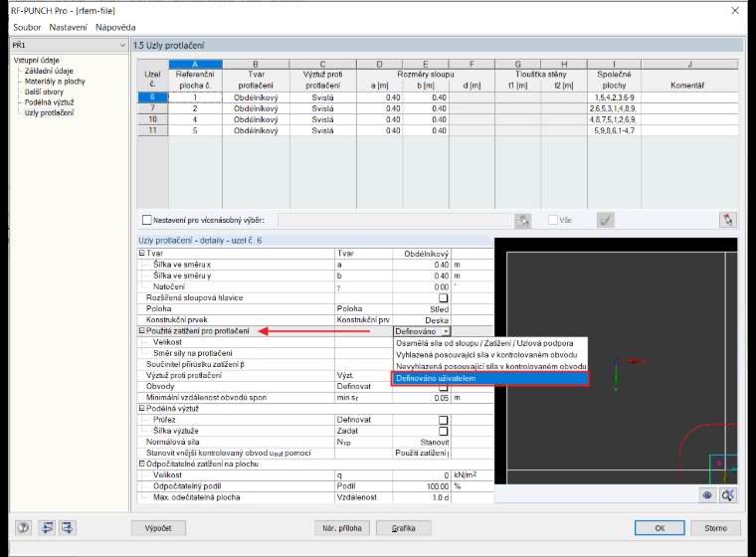Viewport: 756px width, 557px height.
Task: Confirm with the OK button
Action: click(660, 528)
